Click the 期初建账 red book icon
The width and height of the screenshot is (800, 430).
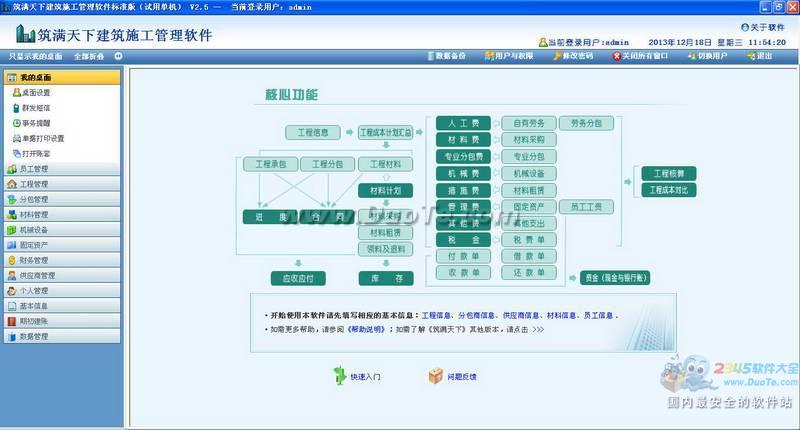pyautogui.click(x=12, y=321)
